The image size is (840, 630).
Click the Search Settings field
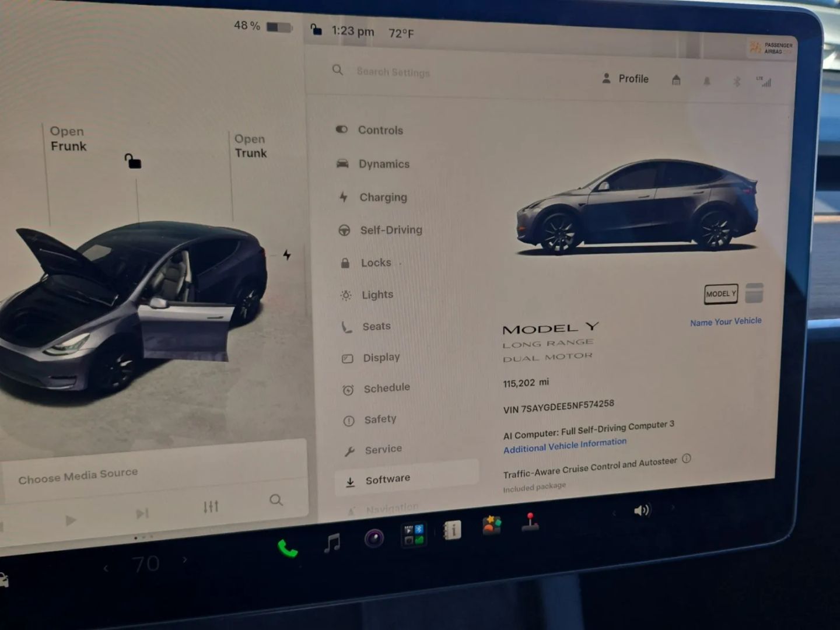point(393,72)
